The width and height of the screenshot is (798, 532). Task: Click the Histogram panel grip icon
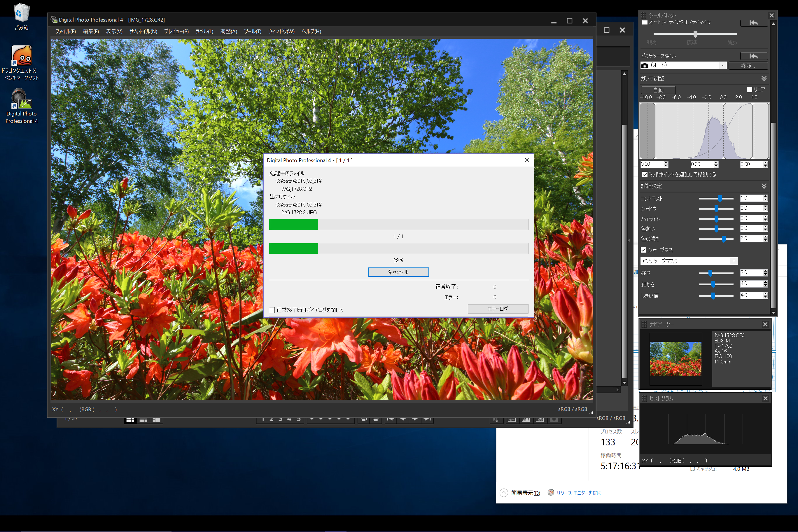[x=644, y=398]
